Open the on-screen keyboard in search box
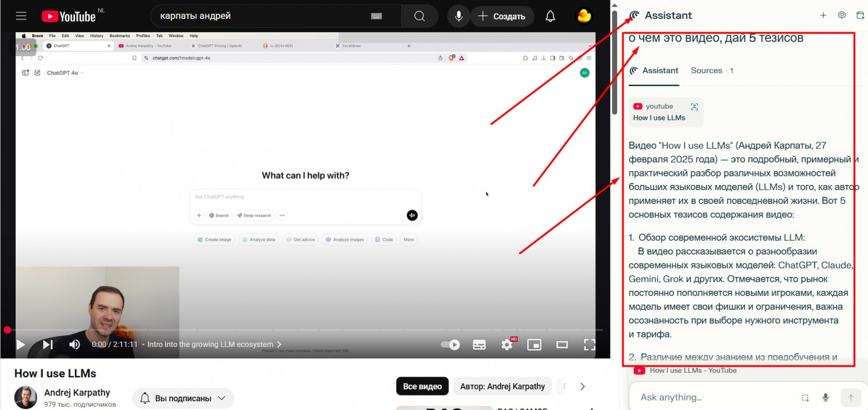The height and width of the screenshot is (410, 868). tap(377, 16)
